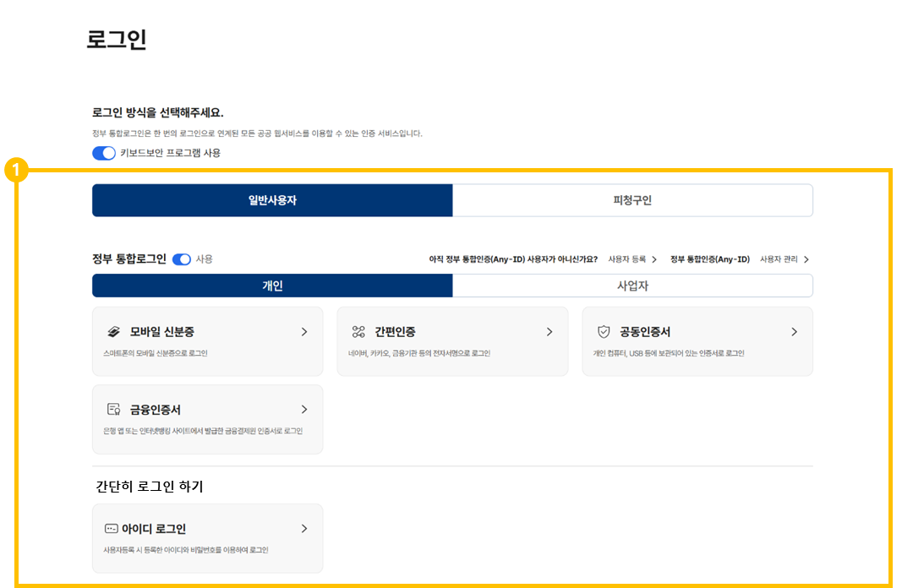Click the 아이디 로그인 description about 비밀번호
The image size is (902, 588).
(186, 549)
